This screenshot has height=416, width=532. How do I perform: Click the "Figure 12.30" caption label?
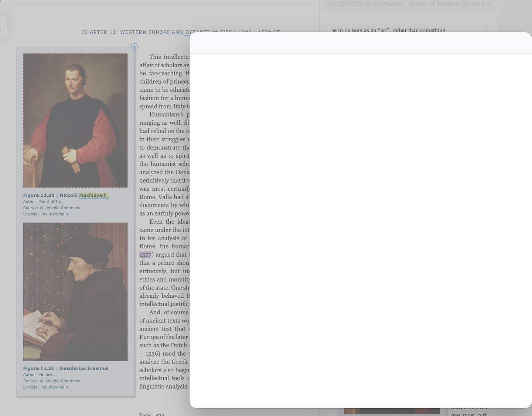coord(39,195)
